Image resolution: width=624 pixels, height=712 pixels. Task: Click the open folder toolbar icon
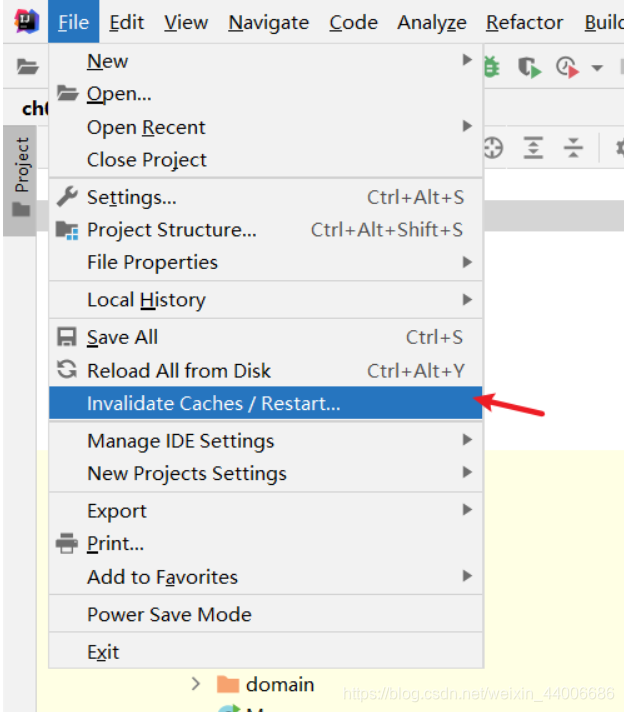(27, 67)
